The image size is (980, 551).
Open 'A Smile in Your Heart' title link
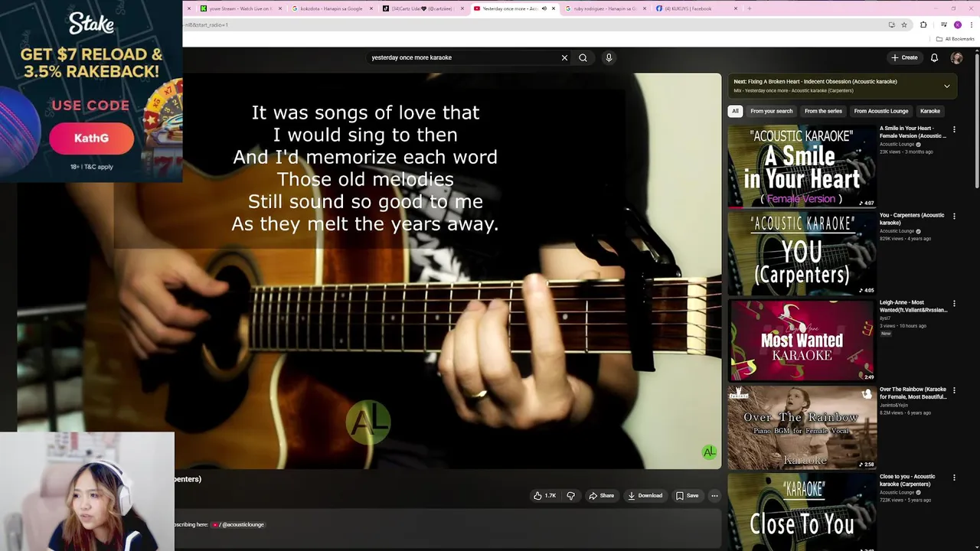[913, 132]
